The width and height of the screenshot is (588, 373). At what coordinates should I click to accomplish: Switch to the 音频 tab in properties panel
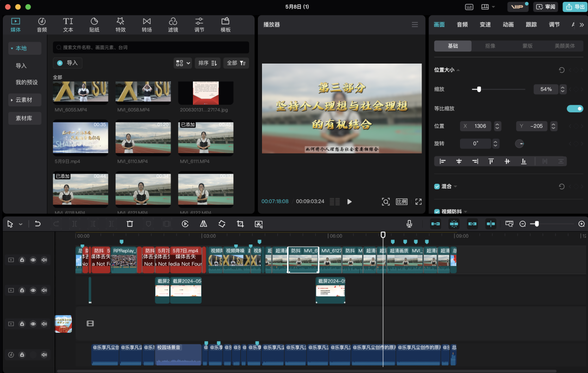pyautogui.click(x=462, y=25)
